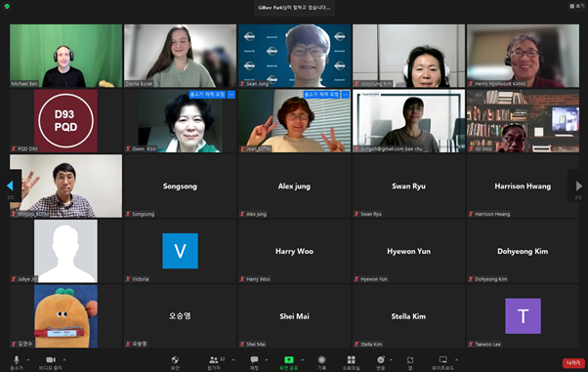This screenshot has width=588, height=372.
Task: Open more options on Jean's video tile
Action: click(346, 95)
